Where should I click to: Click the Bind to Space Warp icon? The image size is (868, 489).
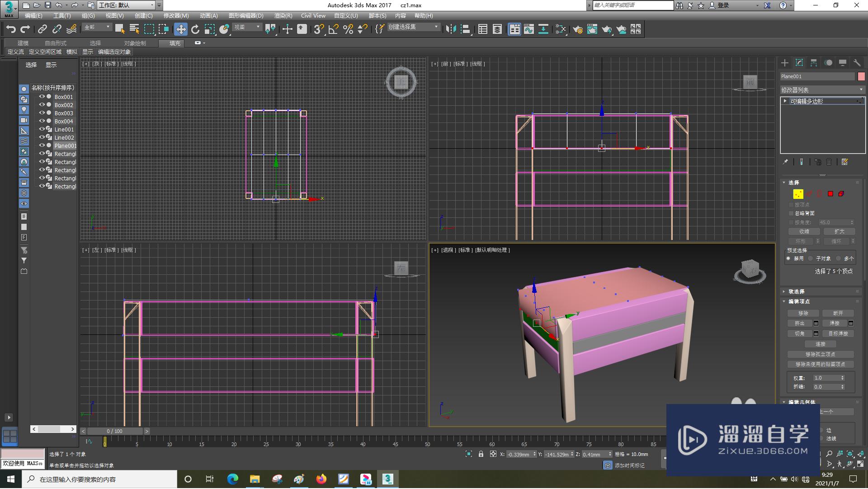(71, 29)
